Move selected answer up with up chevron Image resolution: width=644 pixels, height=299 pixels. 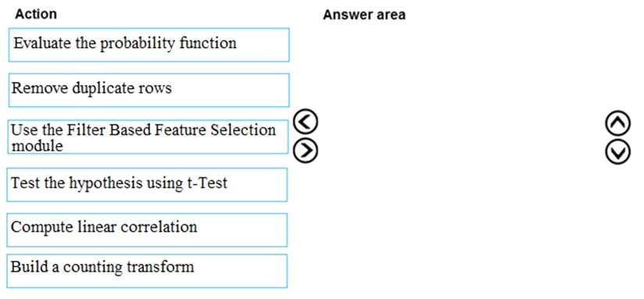click(617, 123)
